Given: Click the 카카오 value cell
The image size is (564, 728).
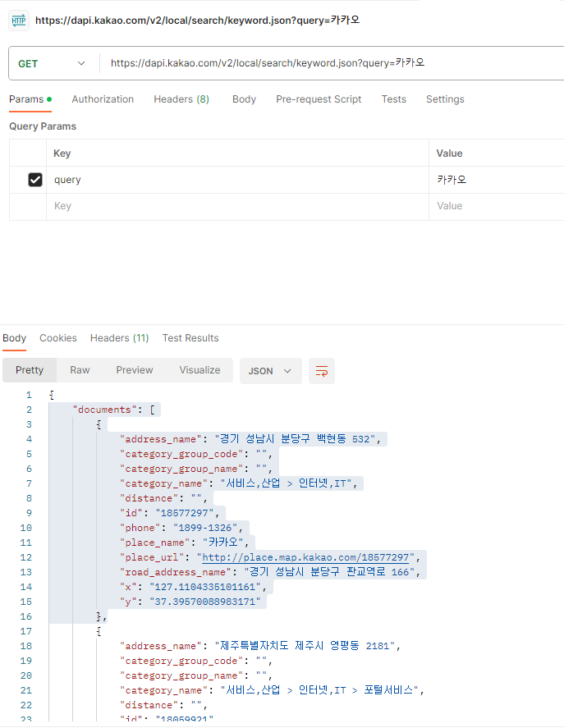Looking at the screenshot, I should pos(496,180).
